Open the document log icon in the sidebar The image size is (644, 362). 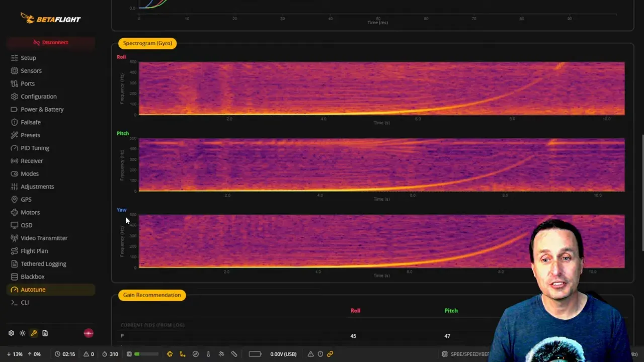[45, 333]
